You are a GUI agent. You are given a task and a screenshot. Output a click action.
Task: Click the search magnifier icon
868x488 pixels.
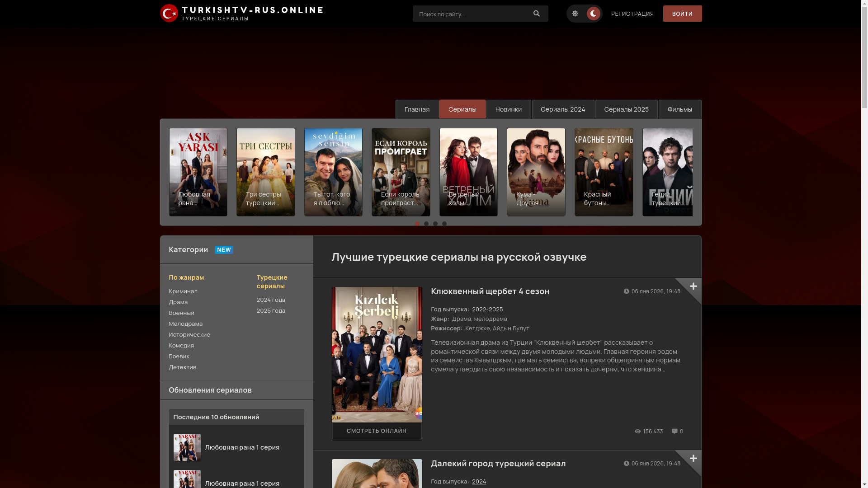[537, 14]
